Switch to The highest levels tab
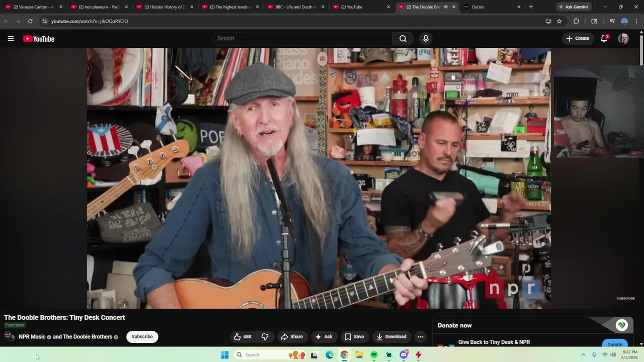This screenshot has height=362, width=644. (x=229, y=7)
